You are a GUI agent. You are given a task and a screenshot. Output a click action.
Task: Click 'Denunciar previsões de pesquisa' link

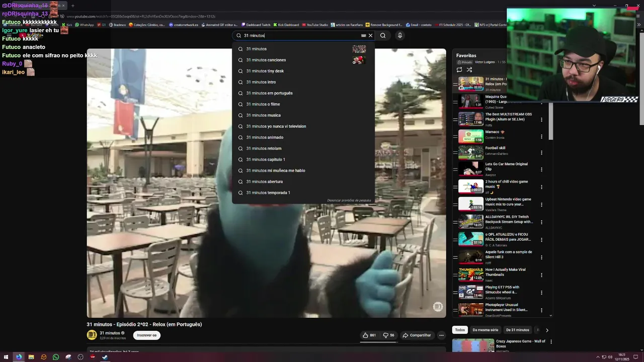349,200
